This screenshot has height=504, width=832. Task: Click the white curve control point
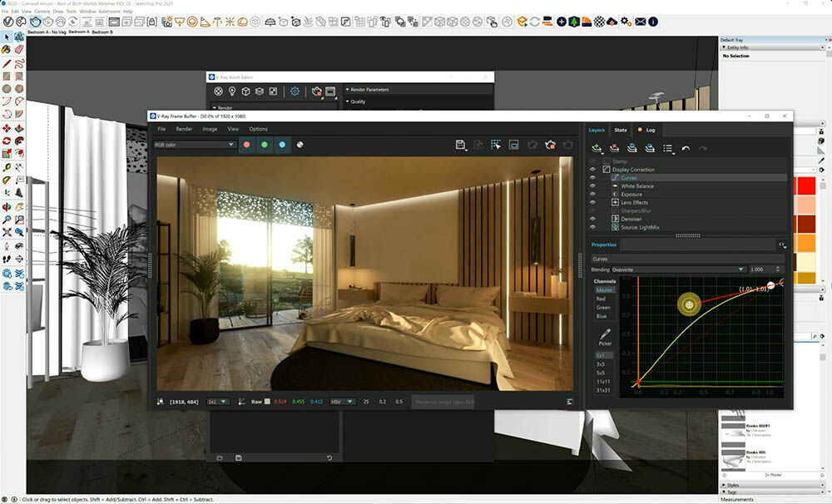pyautogui.click(x=770, y=285)
